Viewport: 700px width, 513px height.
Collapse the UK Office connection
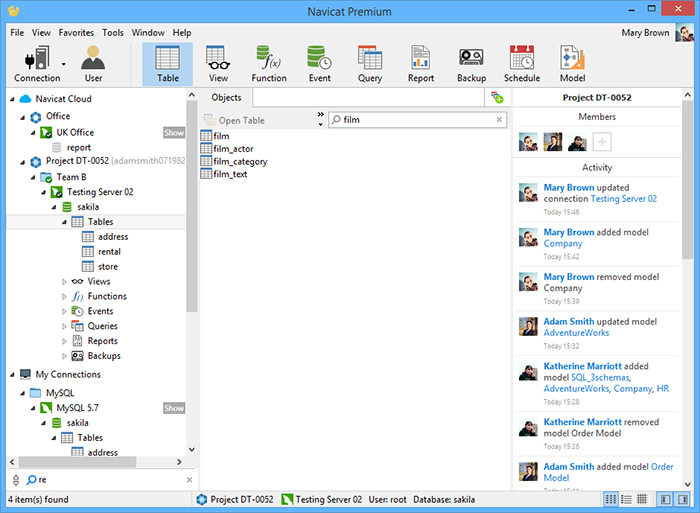point(33,133)
